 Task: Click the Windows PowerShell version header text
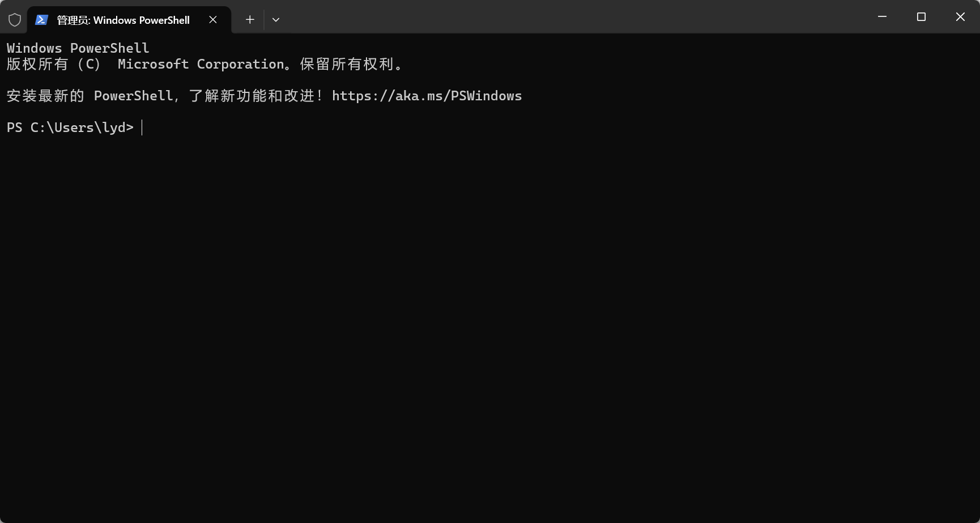click(77, 48)
